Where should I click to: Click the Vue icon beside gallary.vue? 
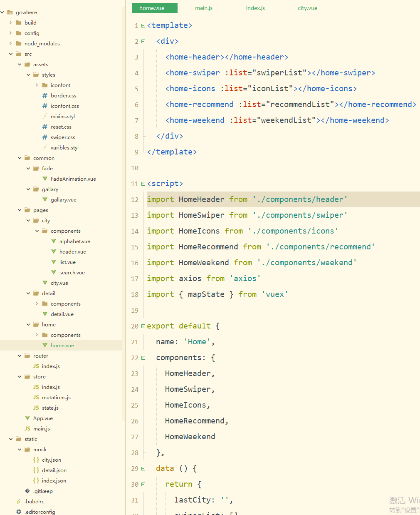[x=45, y=199]
